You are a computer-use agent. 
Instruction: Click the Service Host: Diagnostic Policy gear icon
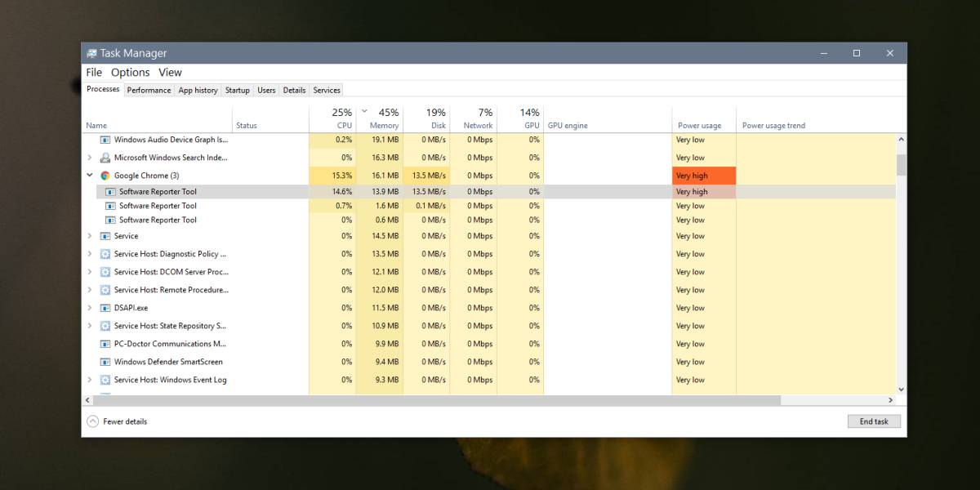tap(105, 254)
